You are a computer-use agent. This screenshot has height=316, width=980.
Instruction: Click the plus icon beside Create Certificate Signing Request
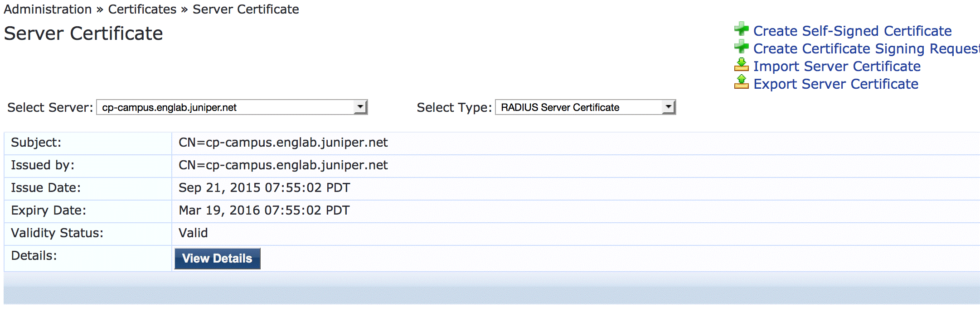pos(742,47)
